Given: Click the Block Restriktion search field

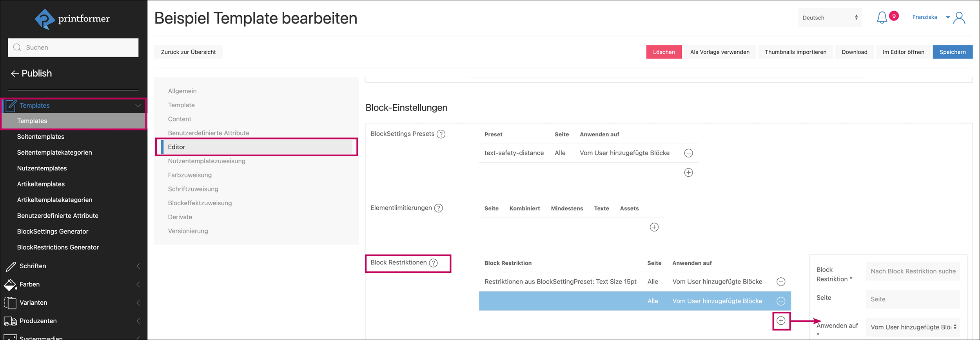Looking at the screenshot, I should click(913, 271).
